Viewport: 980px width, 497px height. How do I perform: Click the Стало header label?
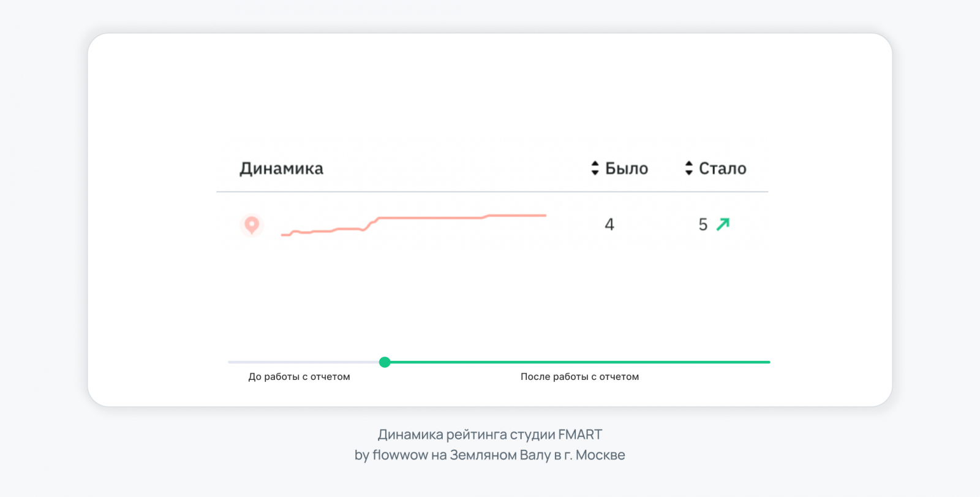coord(723,169)
